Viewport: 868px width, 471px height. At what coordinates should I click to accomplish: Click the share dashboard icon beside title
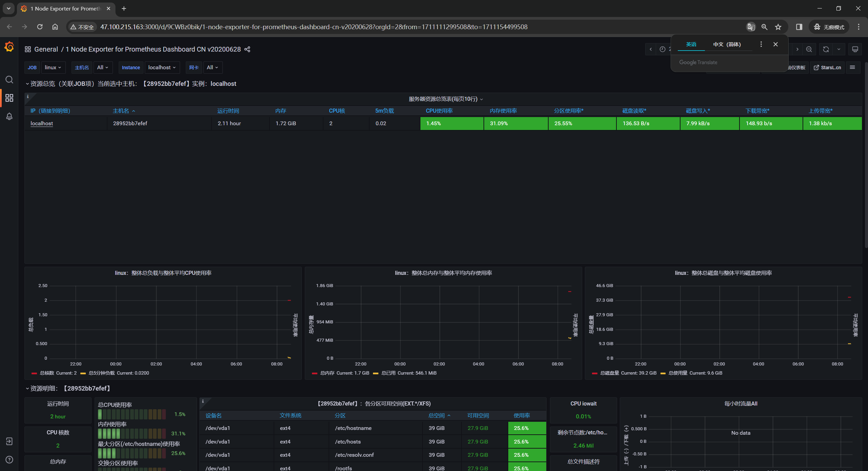(247, 50)
